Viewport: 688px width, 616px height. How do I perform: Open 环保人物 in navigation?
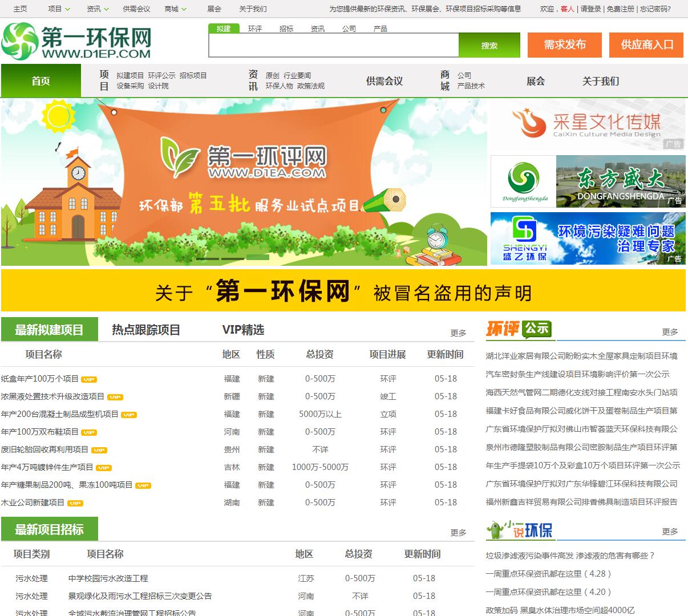click(x=280, y=86)
